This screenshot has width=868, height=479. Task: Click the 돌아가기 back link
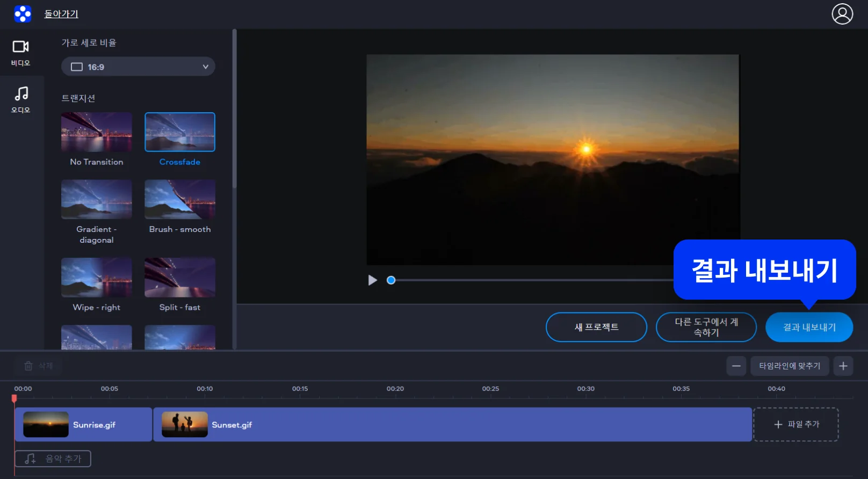pyautogui.click(x=61, y=14)
